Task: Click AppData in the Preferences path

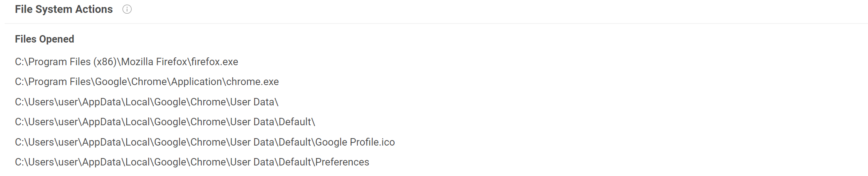Action: click(x=102, y=162)
